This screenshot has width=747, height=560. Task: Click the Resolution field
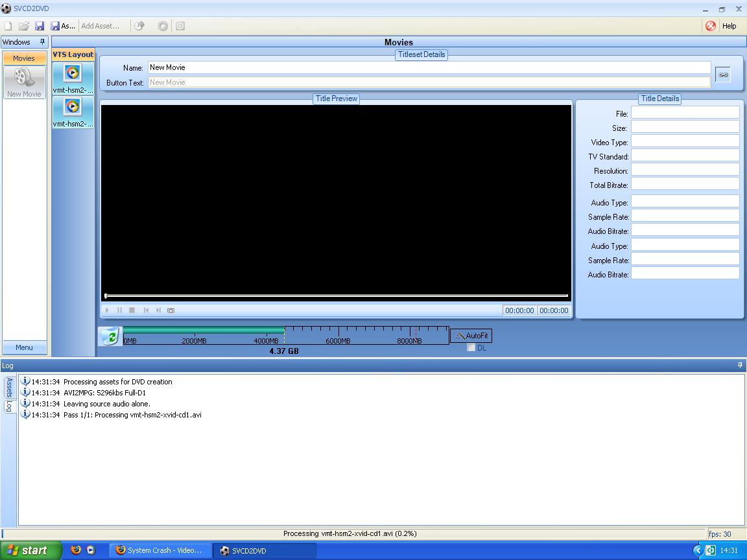click(x=685, y=170)
